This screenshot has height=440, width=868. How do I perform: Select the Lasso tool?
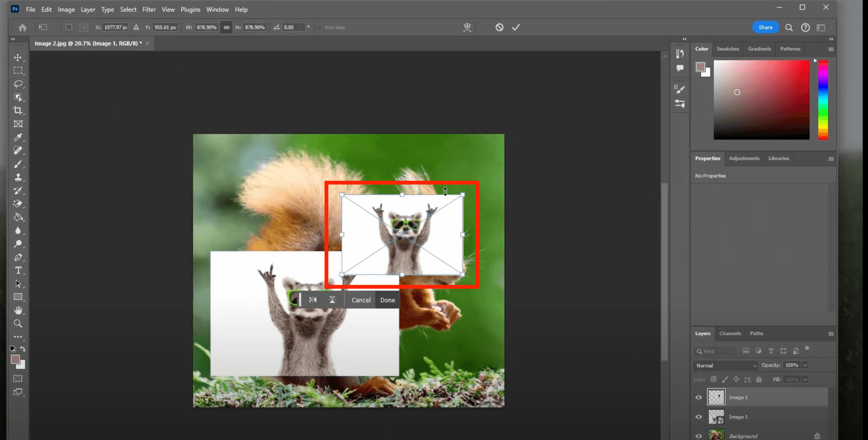pyautogui.click(x=18, y=84)
